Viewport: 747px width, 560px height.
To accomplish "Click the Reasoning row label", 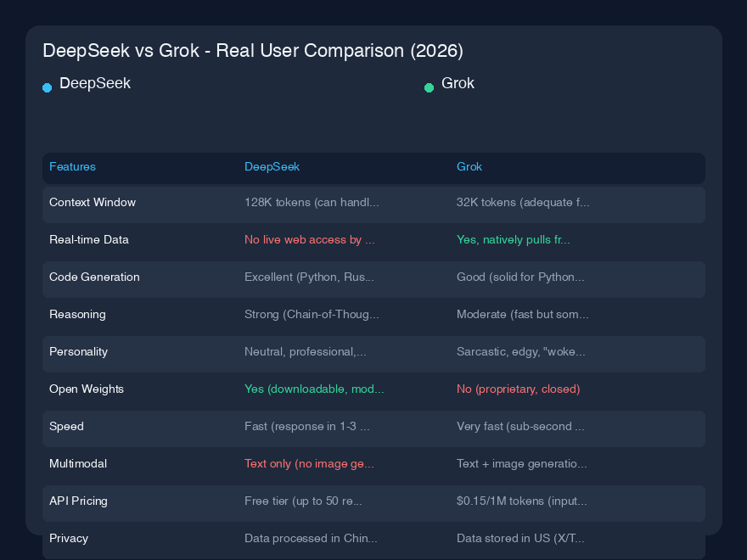I will (77, 314).
